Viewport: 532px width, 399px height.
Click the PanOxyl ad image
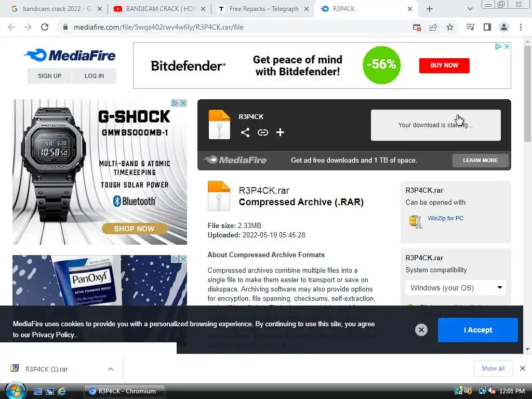pos(100,281)
